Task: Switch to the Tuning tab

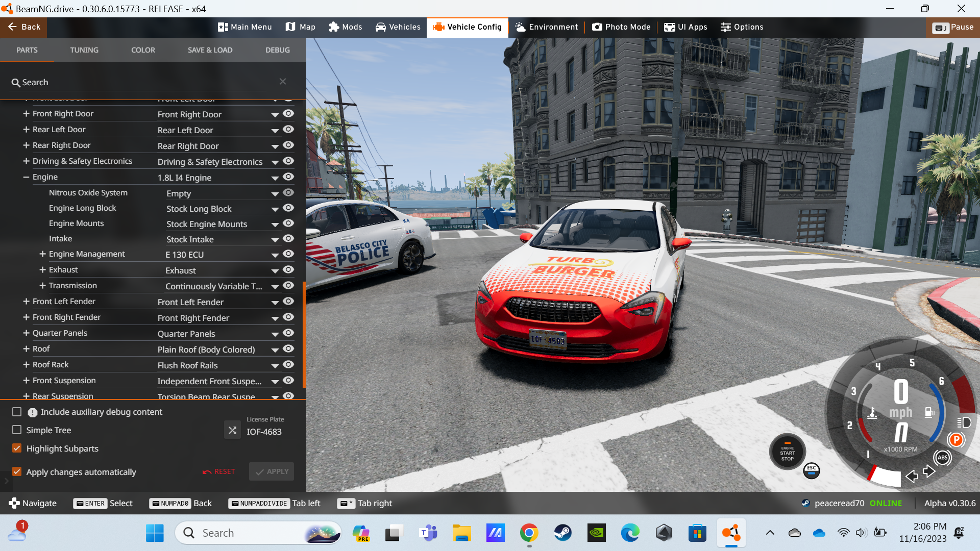Action: [x=84, y=50]
